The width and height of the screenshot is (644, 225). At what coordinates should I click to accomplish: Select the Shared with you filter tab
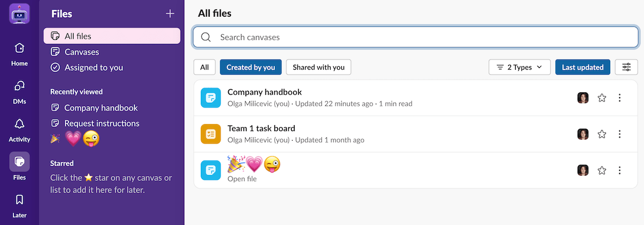[318, 67]
